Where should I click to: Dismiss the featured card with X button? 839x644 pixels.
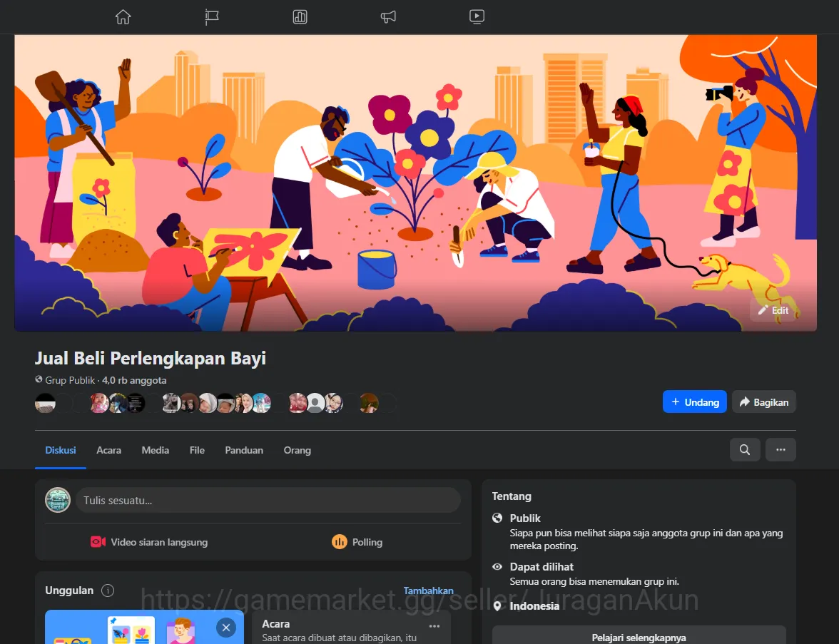point(225,628)
